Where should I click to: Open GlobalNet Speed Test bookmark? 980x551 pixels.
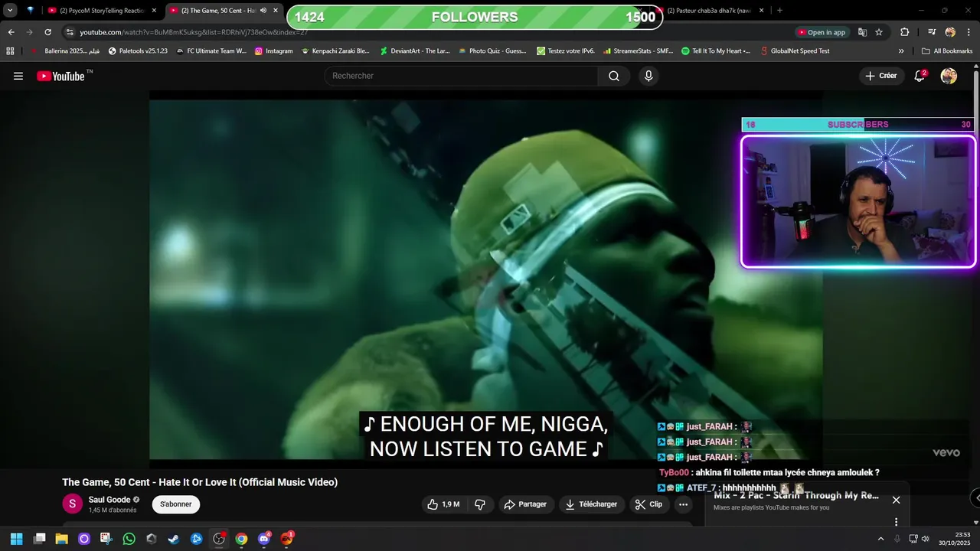tap(795, 51)
